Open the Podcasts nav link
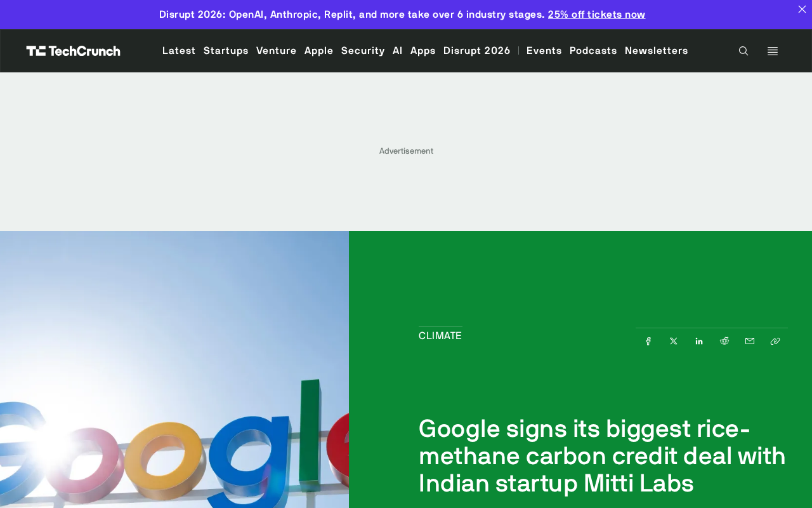Image resolution: width=812 pixels, height=508 pixels. (593, 51)
